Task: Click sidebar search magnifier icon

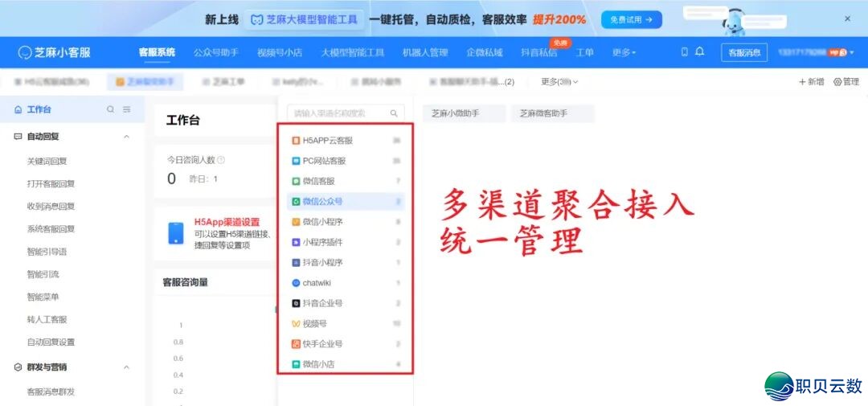Action: tap(111, 109)
